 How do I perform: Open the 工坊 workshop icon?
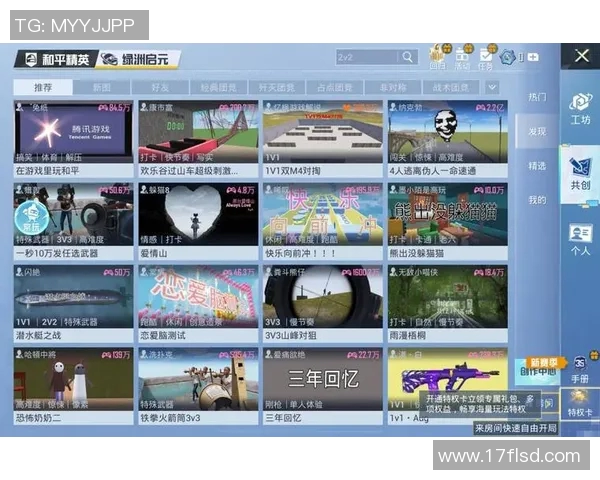580,109
